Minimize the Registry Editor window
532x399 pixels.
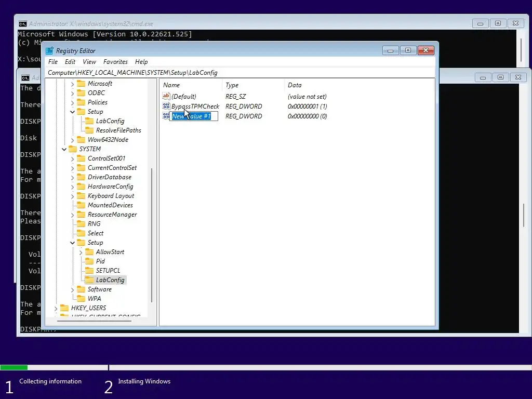[391, 50]
